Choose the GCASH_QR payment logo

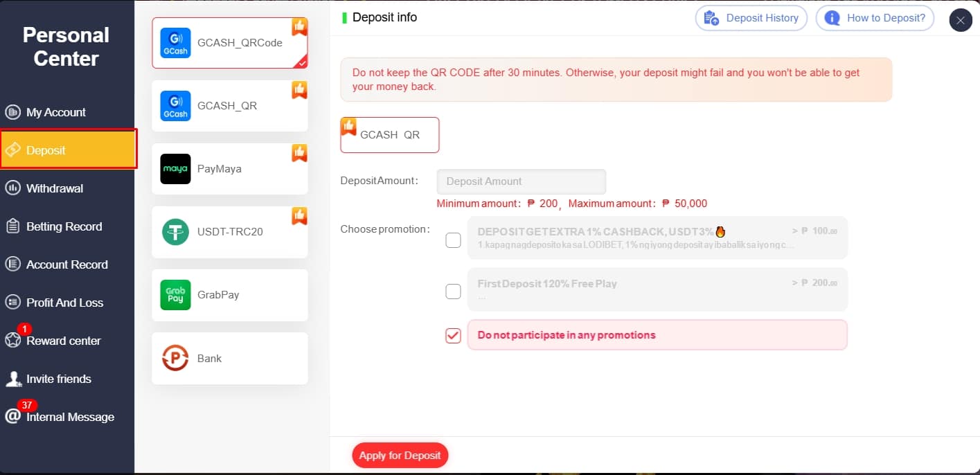click(x=175, y=106)
